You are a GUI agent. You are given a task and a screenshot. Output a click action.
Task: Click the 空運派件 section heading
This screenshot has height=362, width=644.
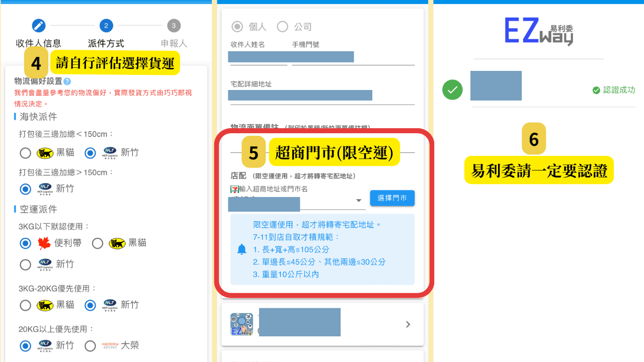38,210
